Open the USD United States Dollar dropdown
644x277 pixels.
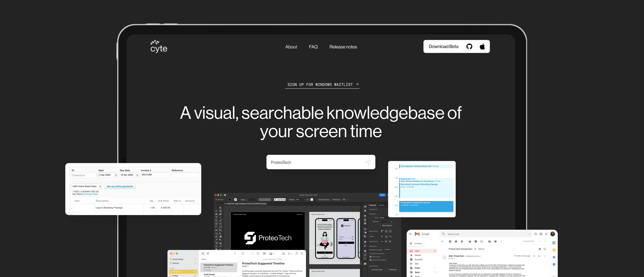pyautogui.click(x=100, y=186)
